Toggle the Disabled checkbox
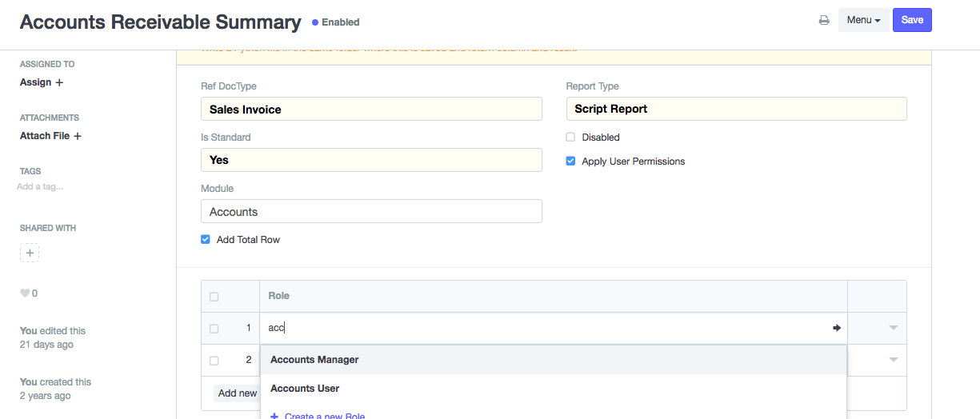This screenshot has height=419, width=980. [x=570, y=138]
